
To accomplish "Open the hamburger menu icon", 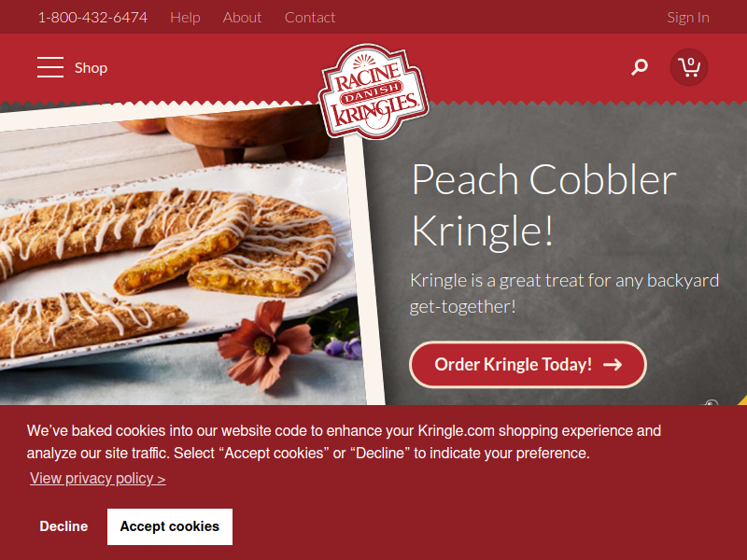I will [x=50, y=67].
